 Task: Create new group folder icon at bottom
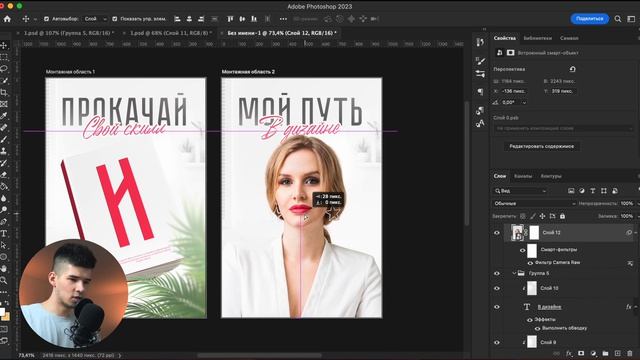(x=605, y=353)
